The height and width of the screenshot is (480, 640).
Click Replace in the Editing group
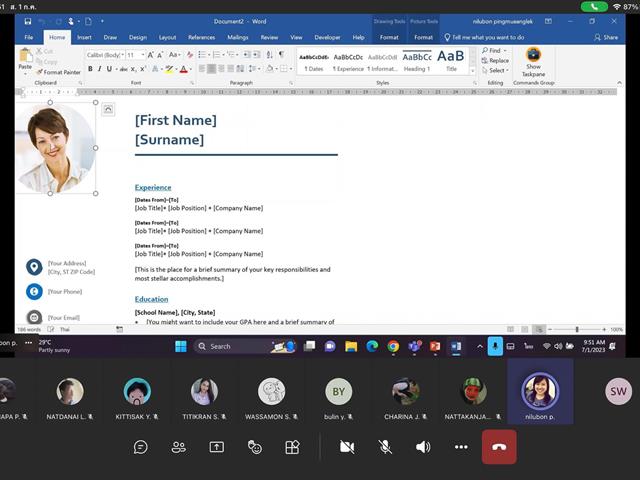click(495, 60)
